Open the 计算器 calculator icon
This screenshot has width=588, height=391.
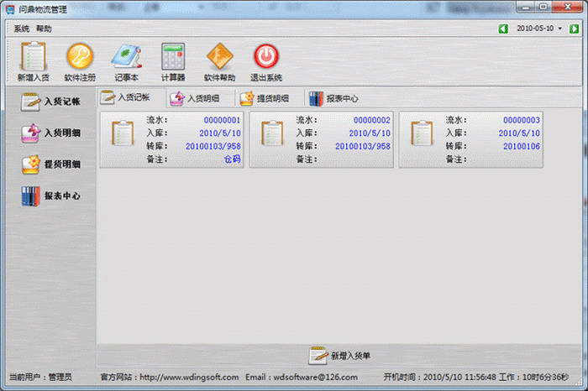tap(173, 61)
